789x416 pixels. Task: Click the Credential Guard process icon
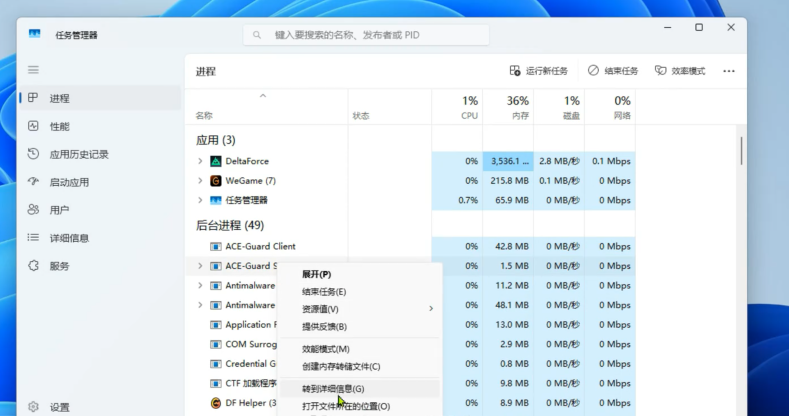click(216, 364)
